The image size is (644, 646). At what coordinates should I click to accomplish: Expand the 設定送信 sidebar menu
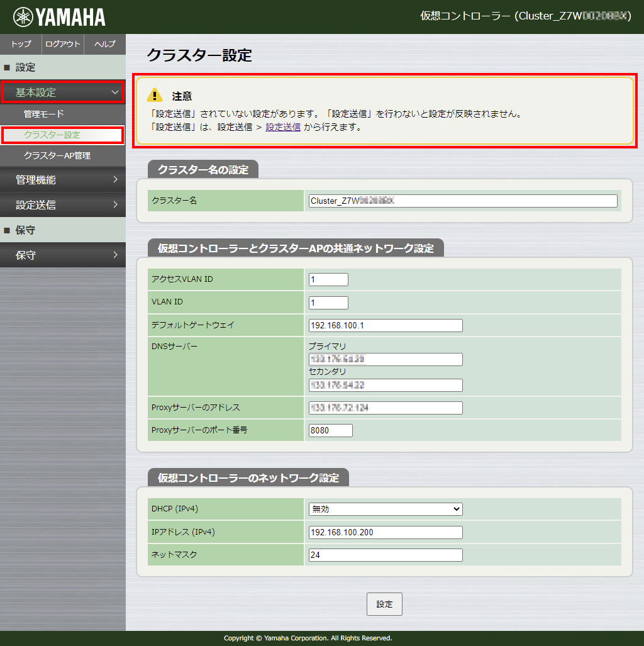(x=63, y=205)
